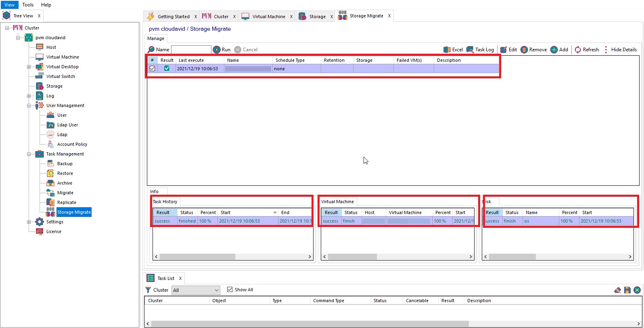Click the Replicate icon under Task Management
Viewport: 644px width, 328px height.
coord(50,202)
